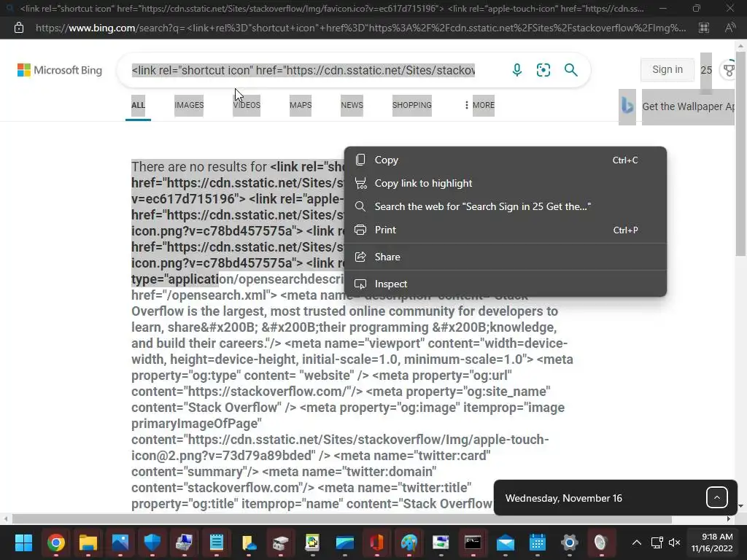
Task: Click the Microsoft Bing logo
Action: [60, 70]
